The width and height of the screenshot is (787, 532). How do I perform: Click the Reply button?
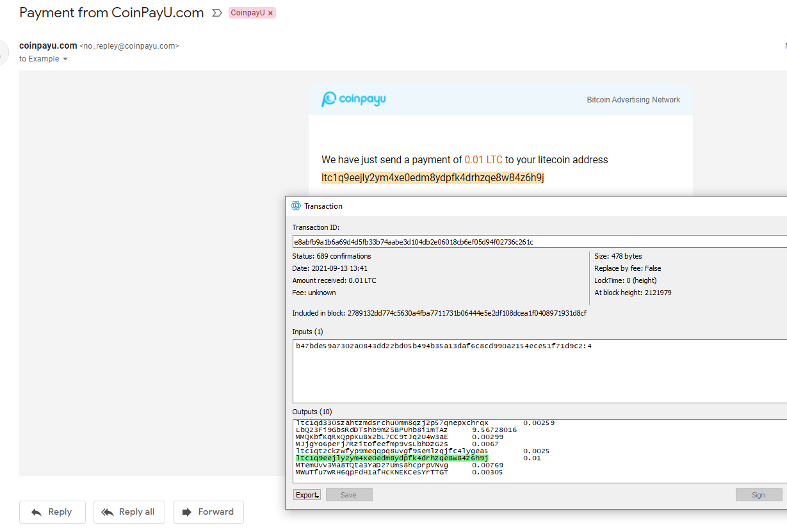click(52, 512)
